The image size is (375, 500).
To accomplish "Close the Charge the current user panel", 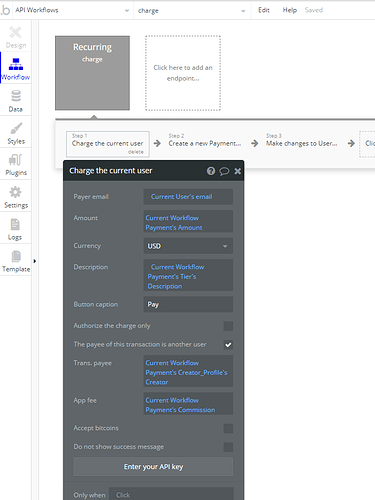I will pos(237,171).
